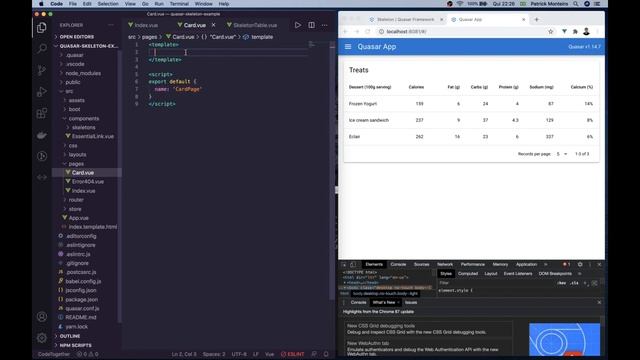This screenshot has width=640, height=360.
Task: Open the Selection menu in the menu bar
Action: 108,4
